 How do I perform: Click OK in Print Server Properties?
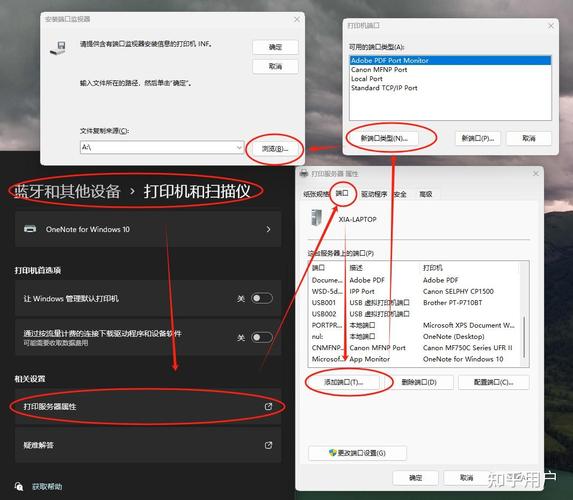click(415, 478)
